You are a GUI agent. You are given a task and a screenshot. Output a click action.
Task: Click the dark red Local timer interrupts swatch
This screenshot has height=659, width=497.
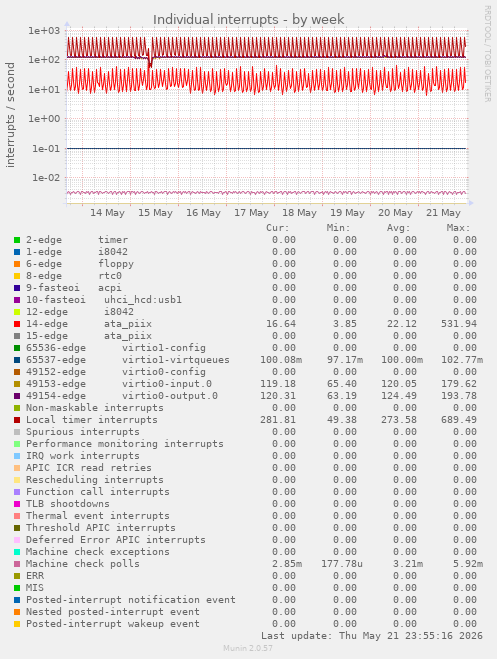pyautogui.click(x=17, y=420)
